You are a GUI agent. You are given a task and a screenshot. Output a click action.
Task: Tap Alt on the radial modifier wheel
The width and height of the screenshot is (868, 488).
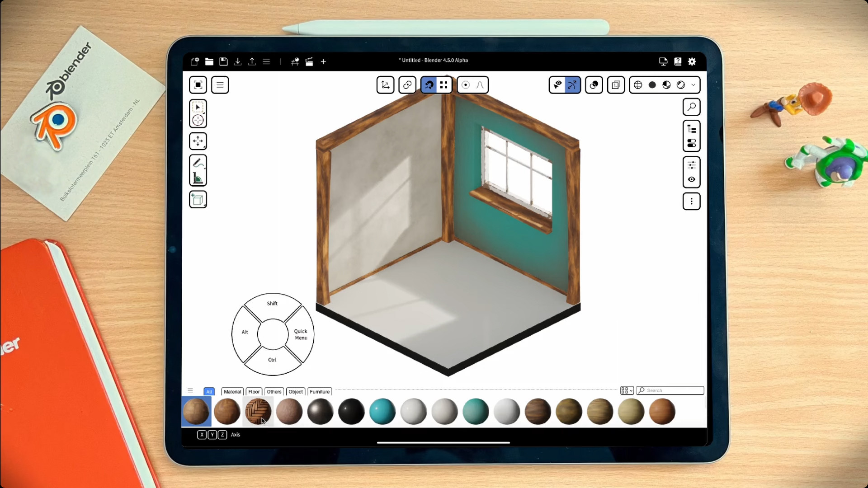245,332
